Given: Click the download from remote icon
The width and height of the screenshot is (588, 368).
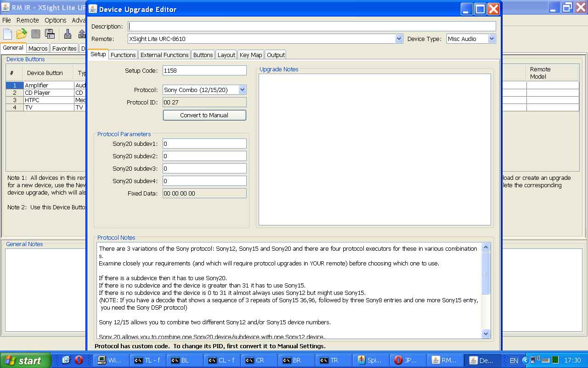Looking at the screenshot, I should click(x=68, y=34).
